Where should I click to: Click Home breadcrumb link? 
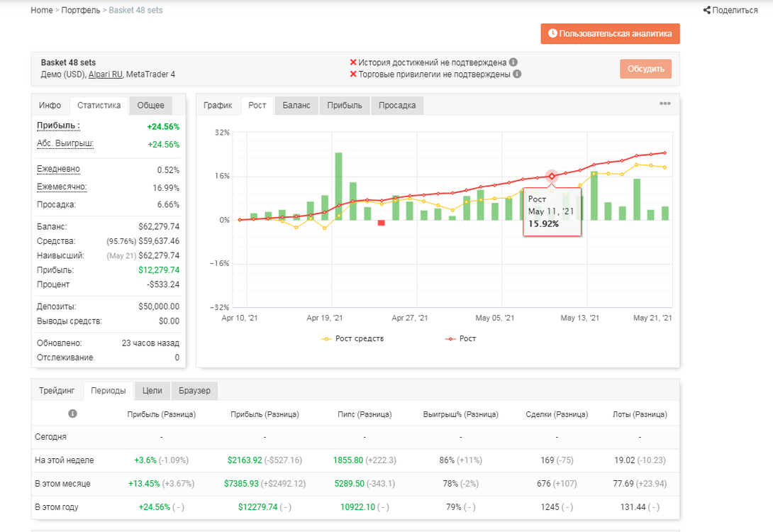pos(41,10)
